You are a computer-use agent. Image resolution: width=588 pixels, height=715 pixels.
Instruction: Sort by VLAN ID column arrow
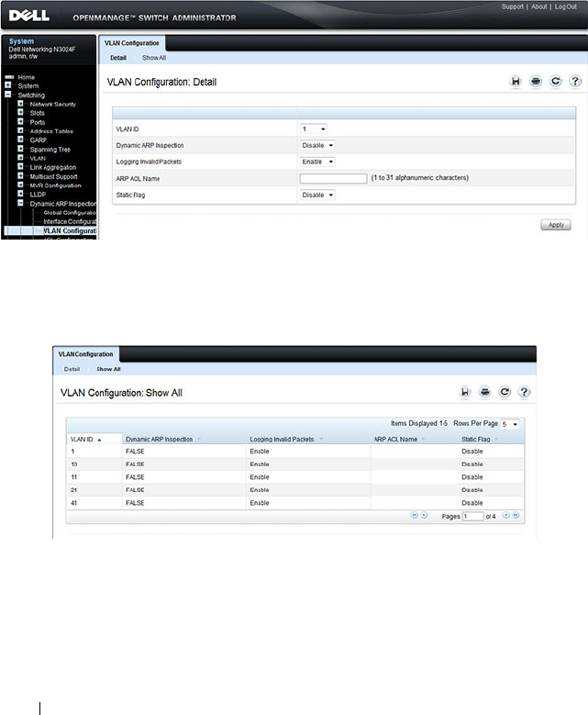click(x=99, y=440)
